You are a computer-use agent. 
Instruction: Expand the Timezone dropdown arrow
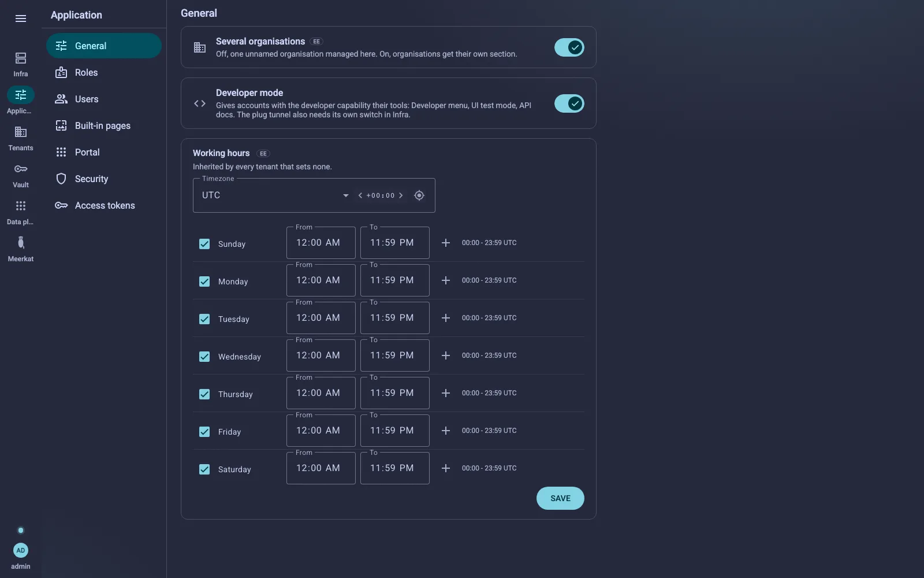pyautogui.click(x=346, y=195)
